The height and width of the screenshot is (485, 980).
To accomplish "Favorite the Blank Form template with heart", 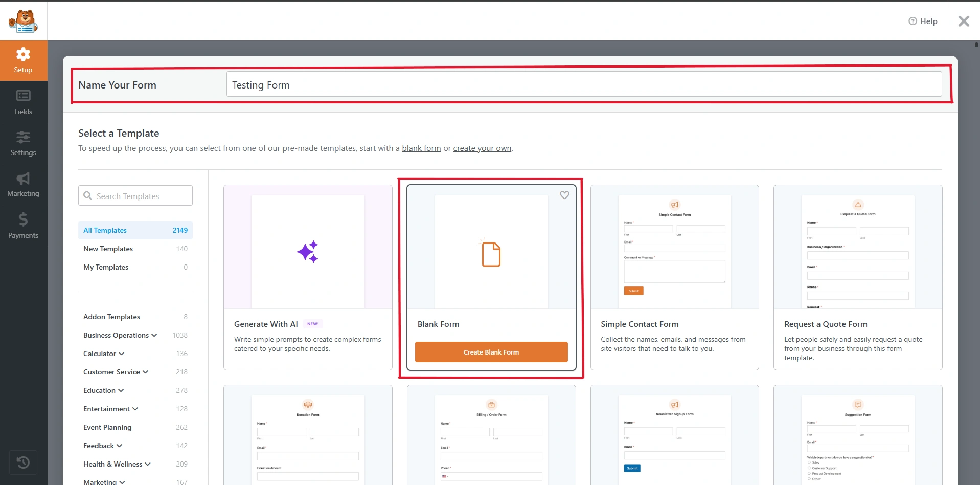I will pyautogui.click(x=564, y=195).
